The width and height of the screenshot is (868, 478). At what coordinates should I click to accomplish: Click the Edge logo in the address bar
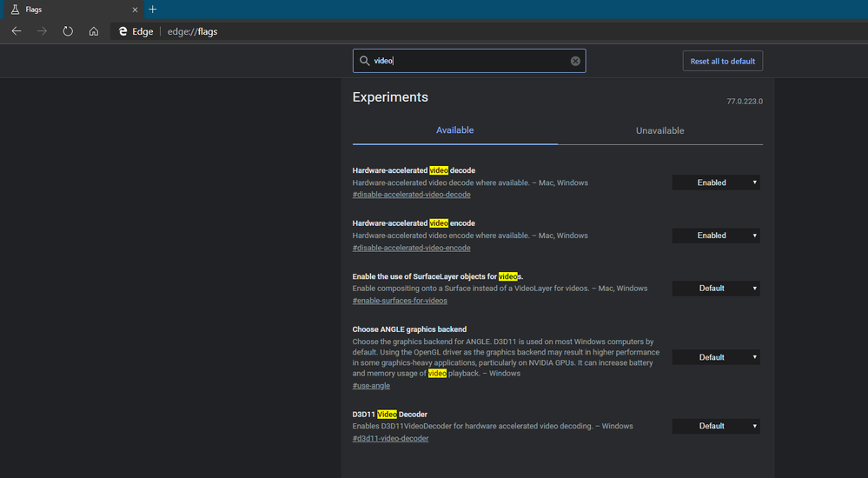(123, 31)
